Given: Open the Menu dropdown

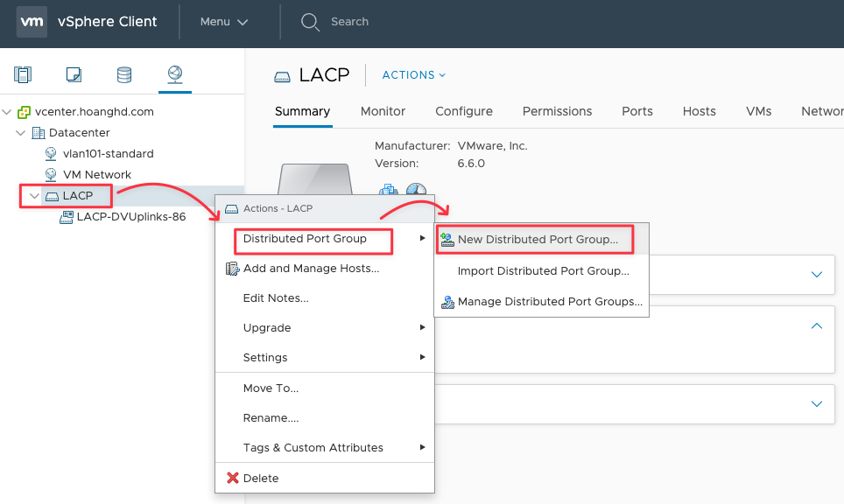Looking at the screenshot, I should tap(224, 22).
